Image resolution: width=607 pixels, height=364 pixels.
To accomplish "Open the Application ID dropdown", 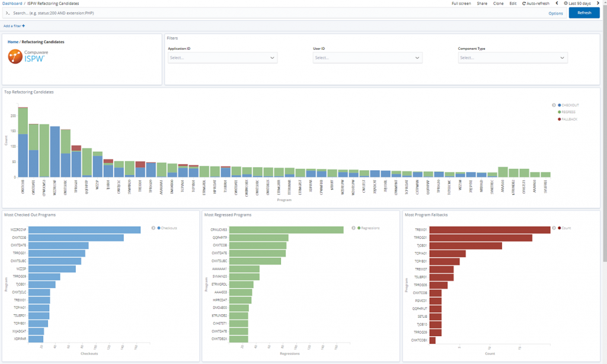I will [223, 58].
